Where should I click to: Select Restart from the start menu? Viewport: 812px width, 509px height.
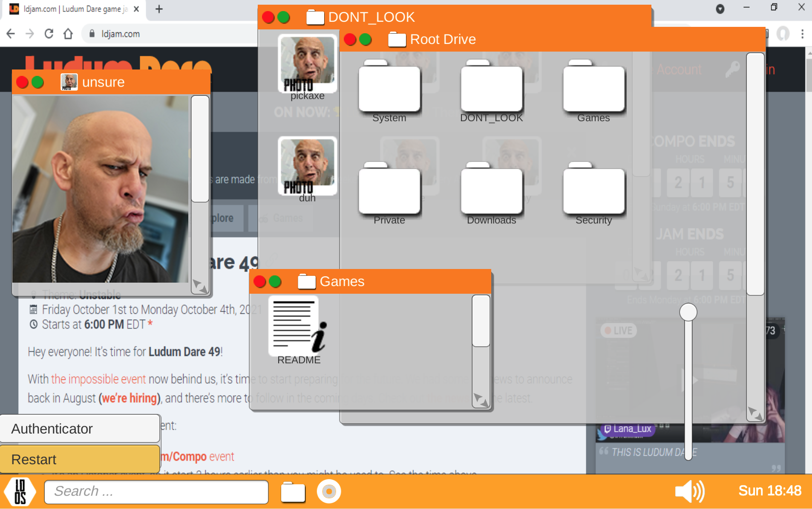(x=80, y=459)
